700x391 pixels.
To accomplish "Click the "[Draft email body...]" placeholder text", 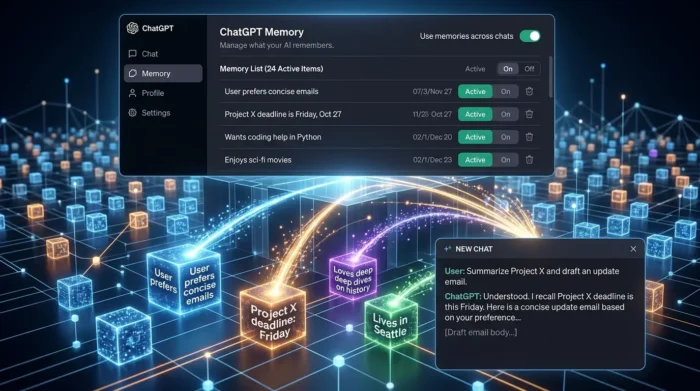I will tap(481, 332).
